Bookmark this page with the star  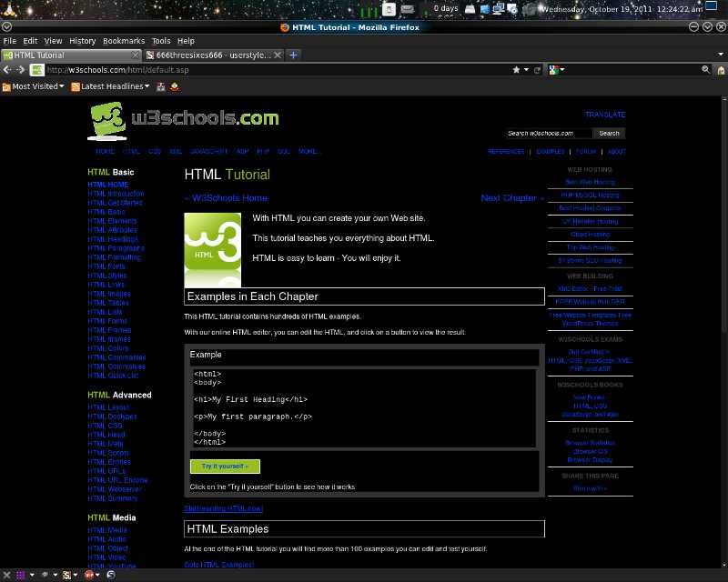(x=516, y=70)
